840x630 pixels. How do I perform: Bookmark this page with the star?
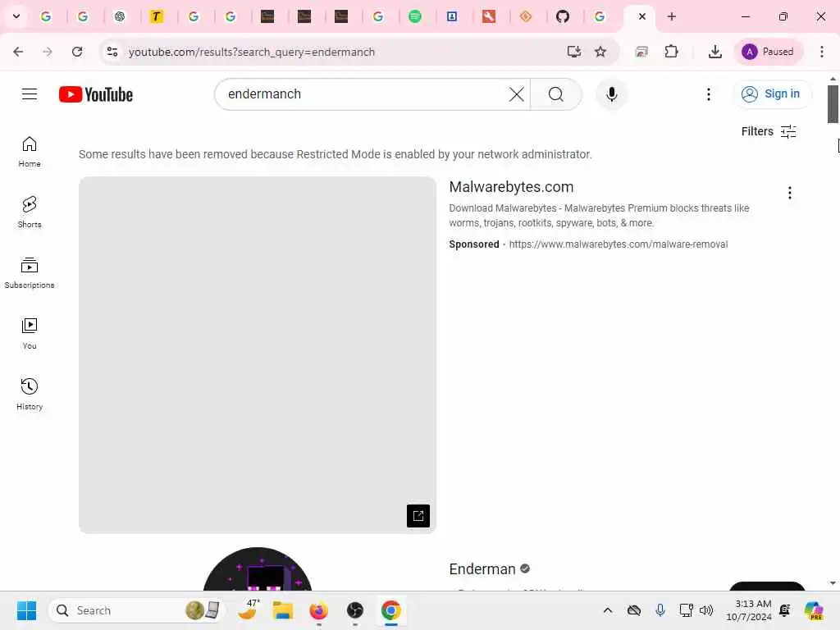[600, 52]
